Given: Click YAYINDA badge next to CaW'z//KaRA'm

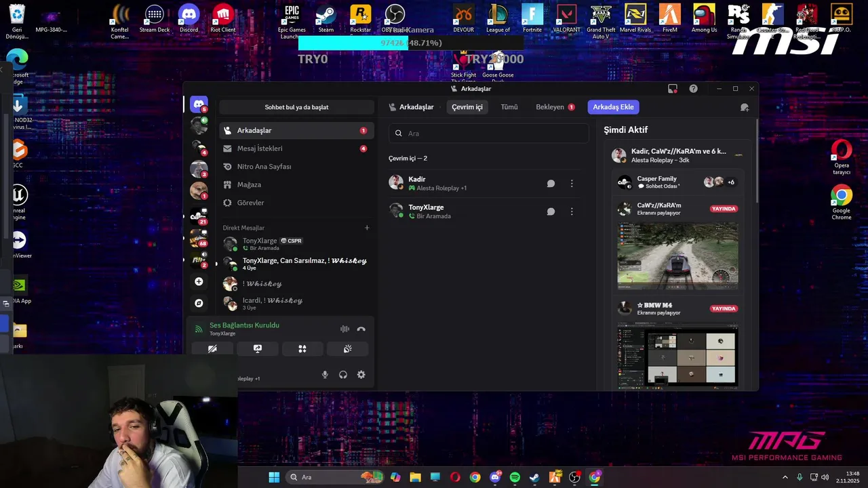Looking at the screenshot, I should (724, 209).
